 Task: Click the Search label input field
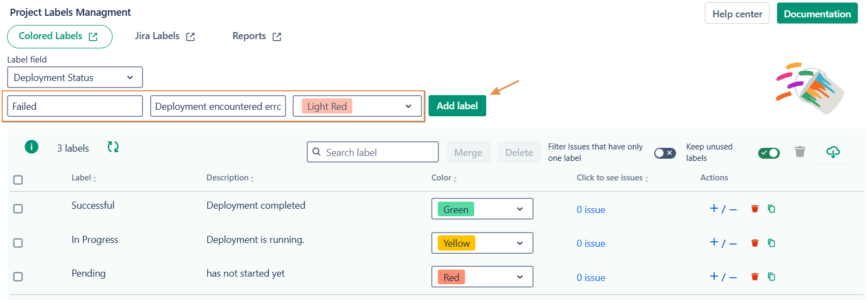(379, 153)
